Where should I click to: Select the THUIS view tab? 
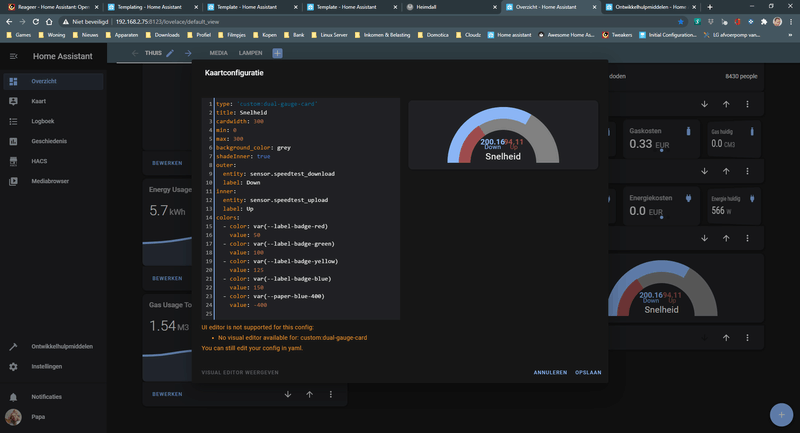153,53
